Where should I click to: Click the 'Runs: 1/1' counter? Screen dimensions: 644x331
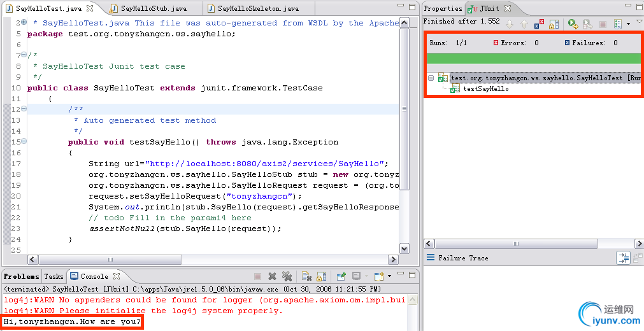pyautogui.click(x=448, y=43)
